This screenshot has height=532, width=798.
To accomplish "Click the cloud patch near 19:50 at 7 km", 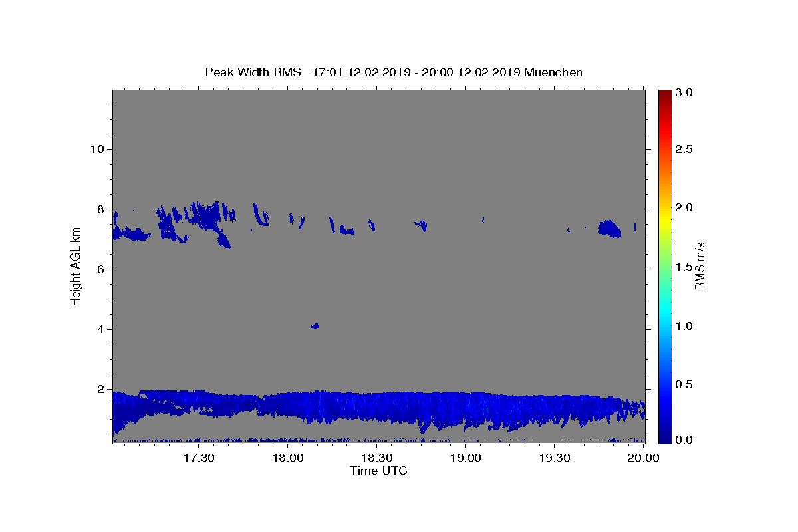I will pos(609,229).
